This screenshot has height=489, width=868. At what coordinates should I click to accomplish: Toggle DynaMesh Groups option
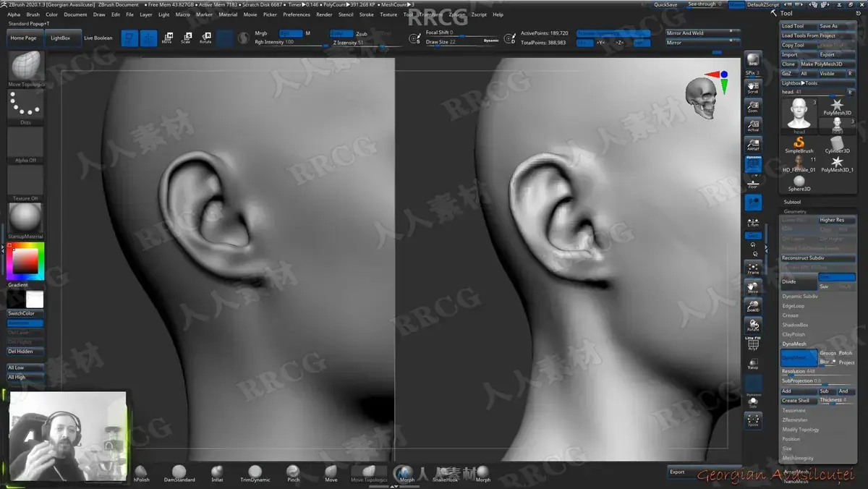[827, 353]
